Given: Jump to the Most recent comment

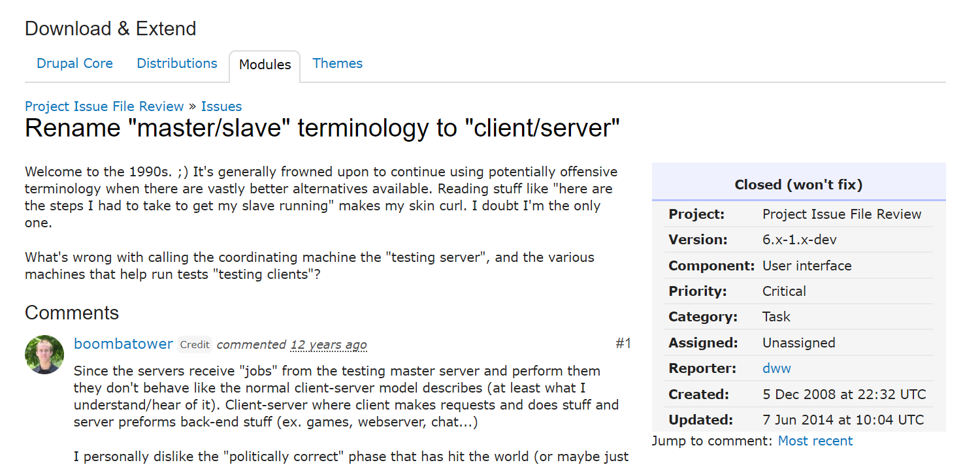Looking at the screenshot, I should pyautogui.click(x=815, y=441).
